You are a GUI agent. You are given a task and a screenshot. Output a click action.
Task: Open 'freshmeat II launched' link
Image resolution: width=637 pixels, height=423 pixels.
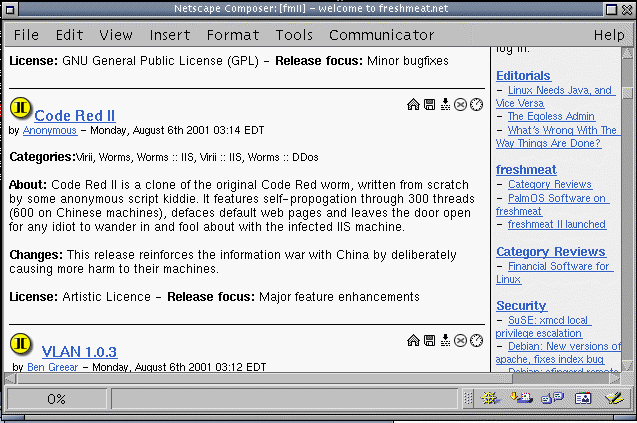tap(557, 224)
